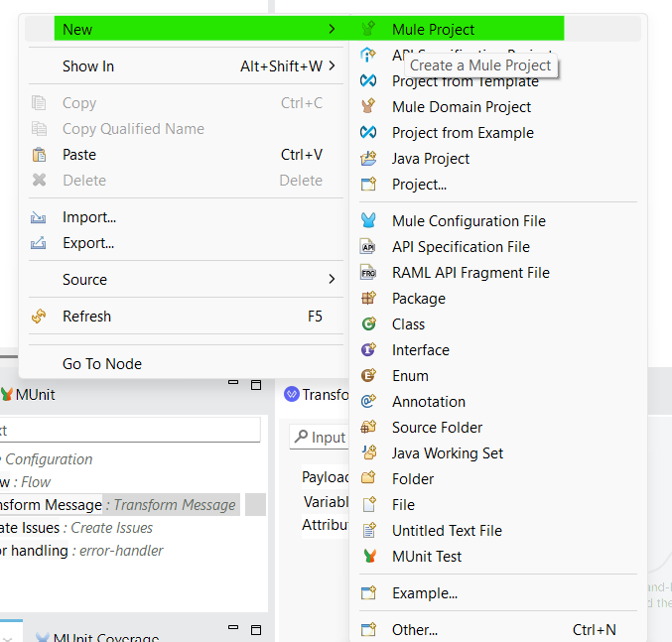Expand the Source submenu
Screen dimensions: 672x642
tap(332, 280)
